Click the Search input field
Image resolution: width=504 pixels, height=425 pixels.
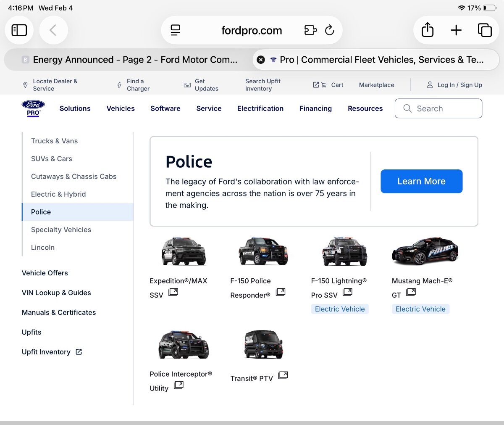tap(438, 108)
